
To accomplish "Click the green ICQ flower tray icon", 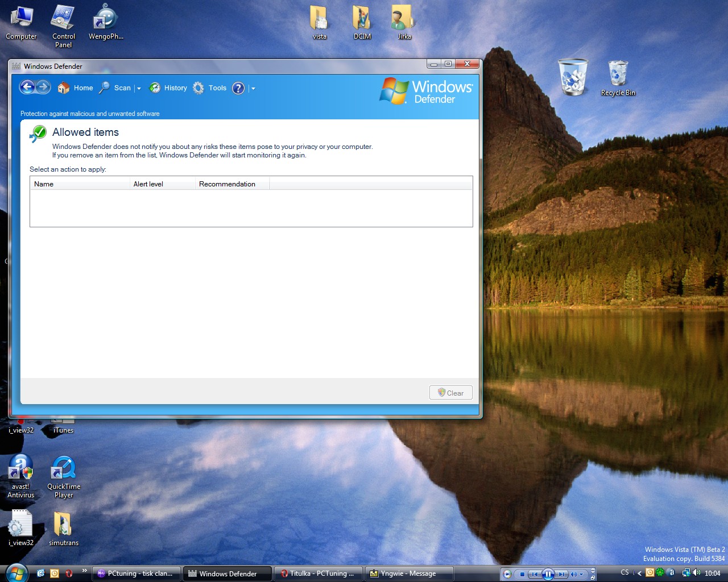I will pyautogui.click(x=660, y=572).
